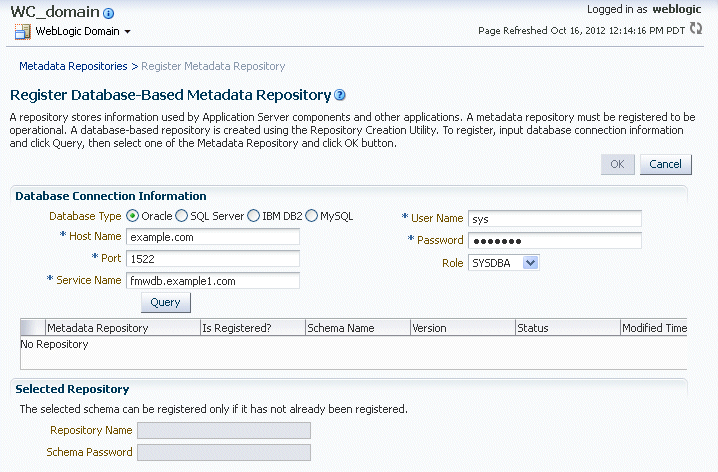Click the WebLogic Domain farm icon
The width and height of the screenshot is (718, 472).
[22, 32]
